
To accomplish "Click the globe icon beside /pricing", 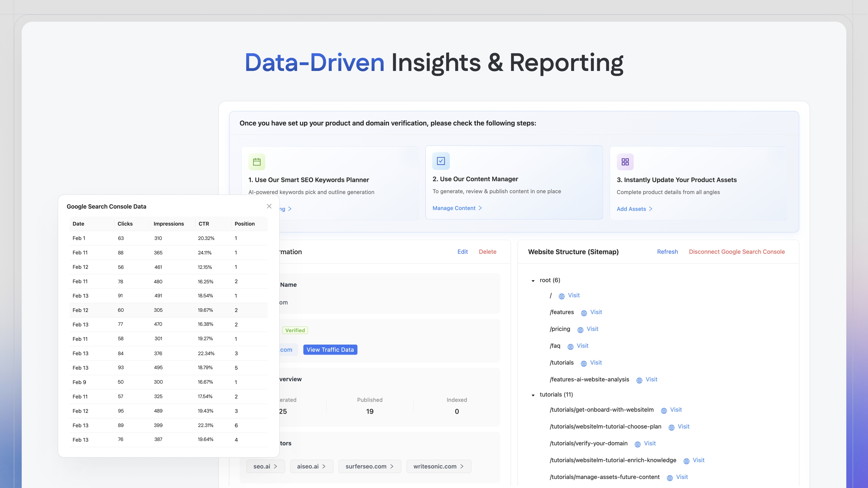I will (x=580, y=330).
